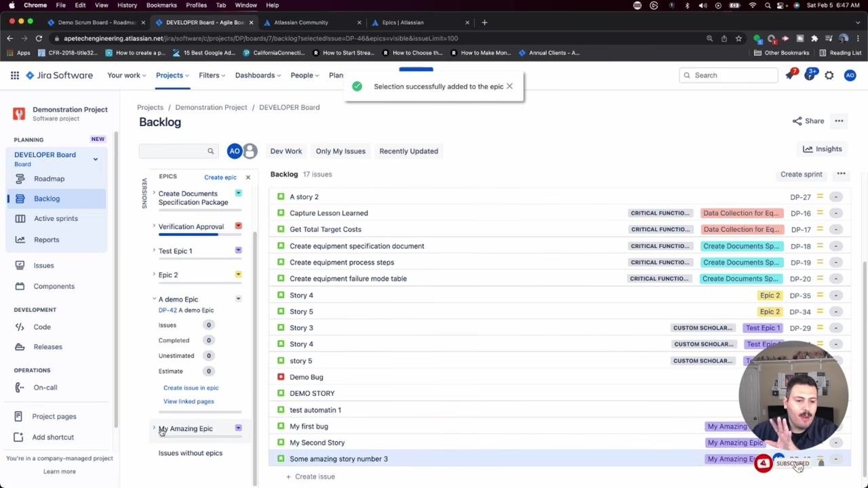Dismiss the success notification with X

[x=509, y=86]
